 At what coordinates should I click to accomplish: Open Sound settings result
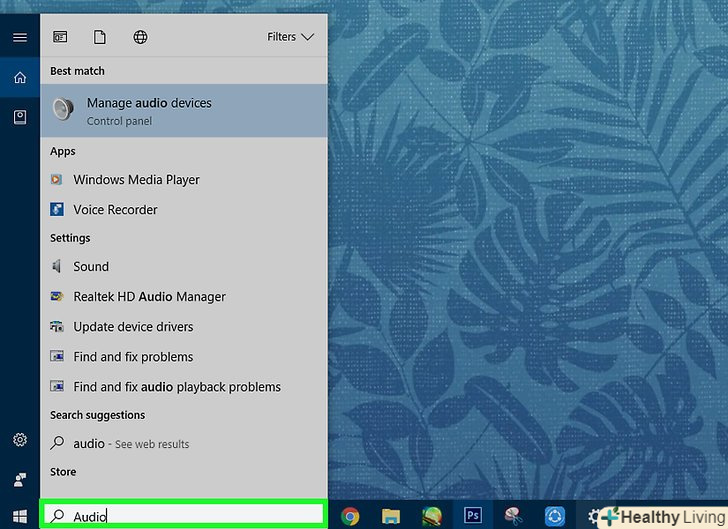point(91,267)
